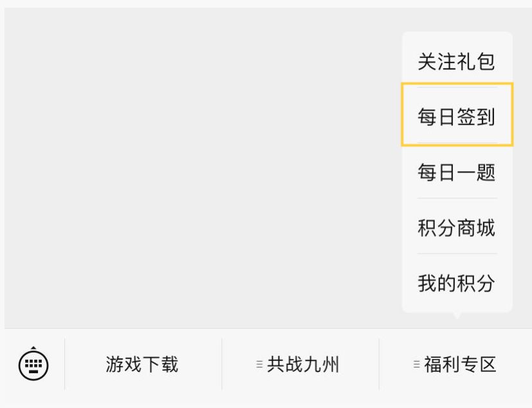Open the 每日一题 menu item
This screenshot has height=408, width=532.
(x=457, y=172)
